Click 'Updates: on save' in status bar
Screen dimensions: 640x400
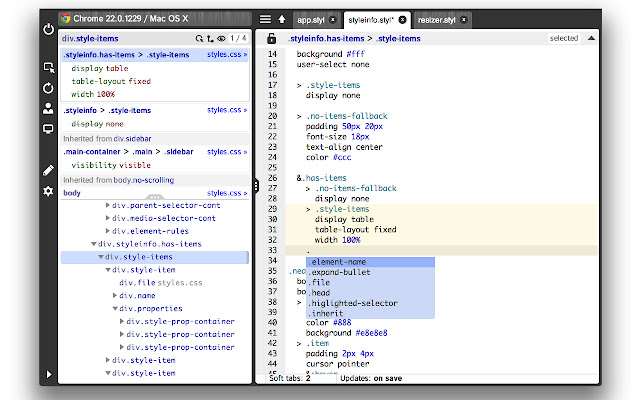[x=371, y=378]
